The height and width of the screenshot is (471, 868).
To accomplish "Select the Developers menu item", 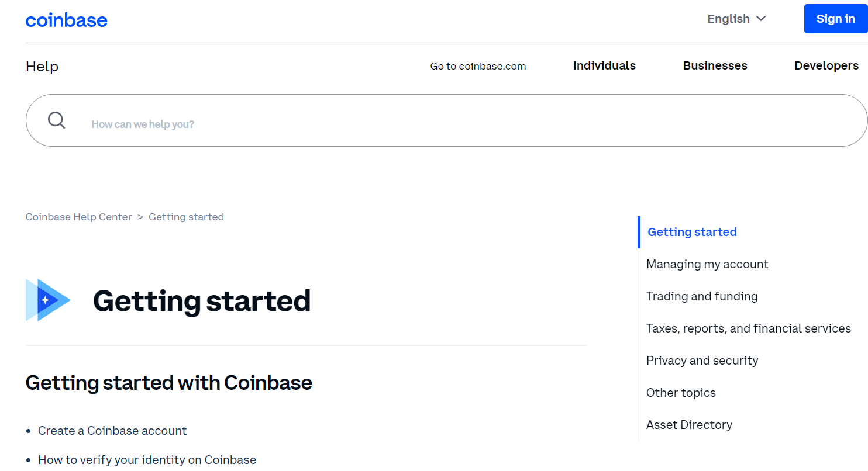I will (x=826, y=65).
